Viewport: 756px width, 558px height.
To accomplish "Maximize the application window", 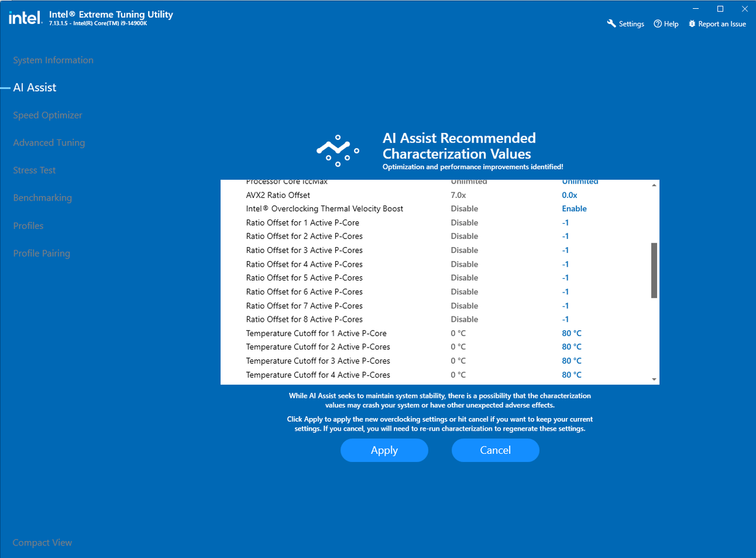I will (721, 8).
